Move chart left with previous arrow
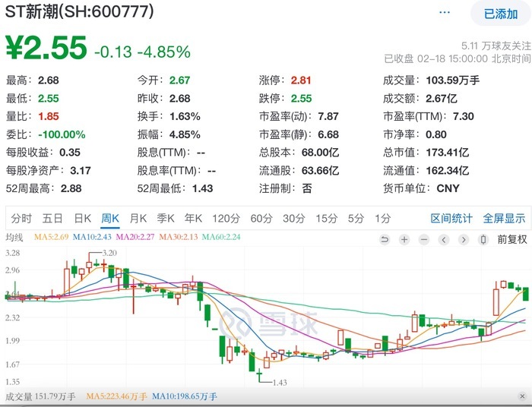 [x=443, y=240]
